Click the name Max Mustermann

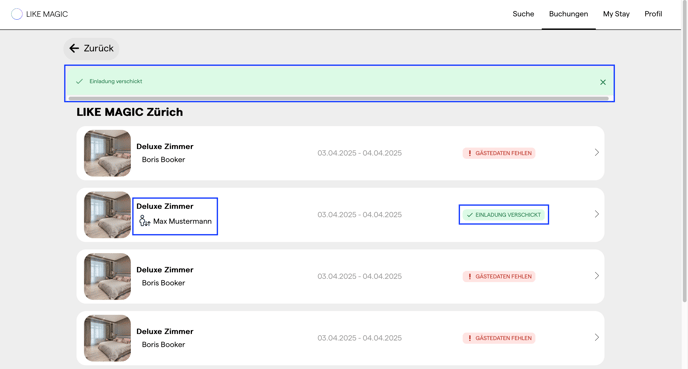coord(183,222)
